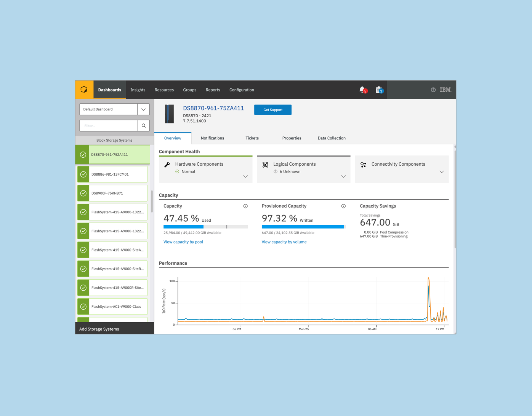The width and height of the screenshot is (532, 416).
Task: Select FlashSystem-415-A9000R-Site storage system
Action: point(112,288)
